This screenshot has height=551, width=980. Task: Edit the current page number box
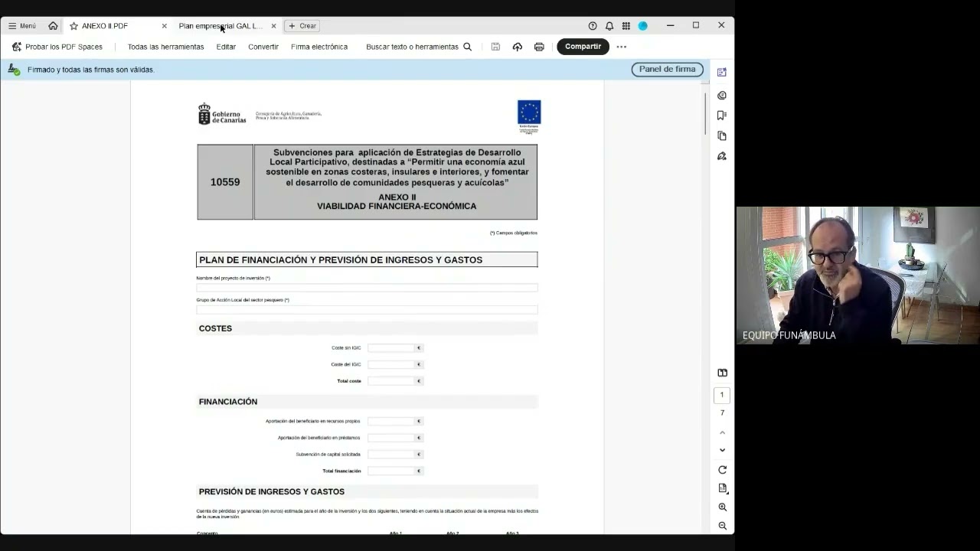click(x=721, y=395)
